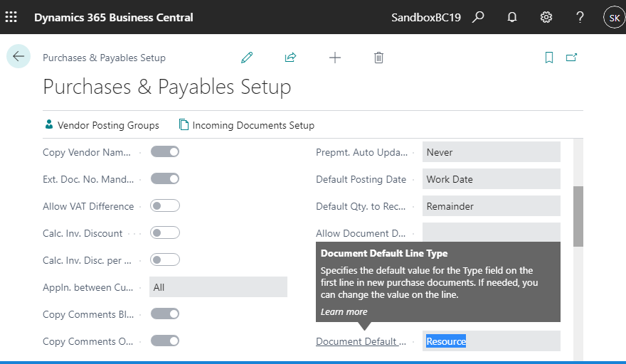This screenshot has height=364, width=626.
Task: Click the help question mark icon
Action: (580, 17)
